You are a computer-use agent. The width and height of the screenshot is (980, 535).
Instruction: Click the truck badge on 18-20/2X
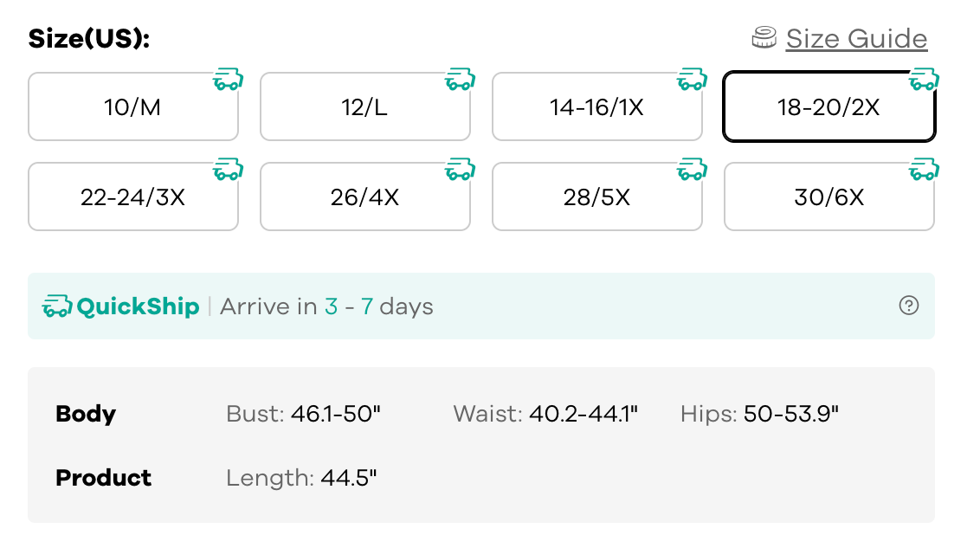click(x=925, y=80)
